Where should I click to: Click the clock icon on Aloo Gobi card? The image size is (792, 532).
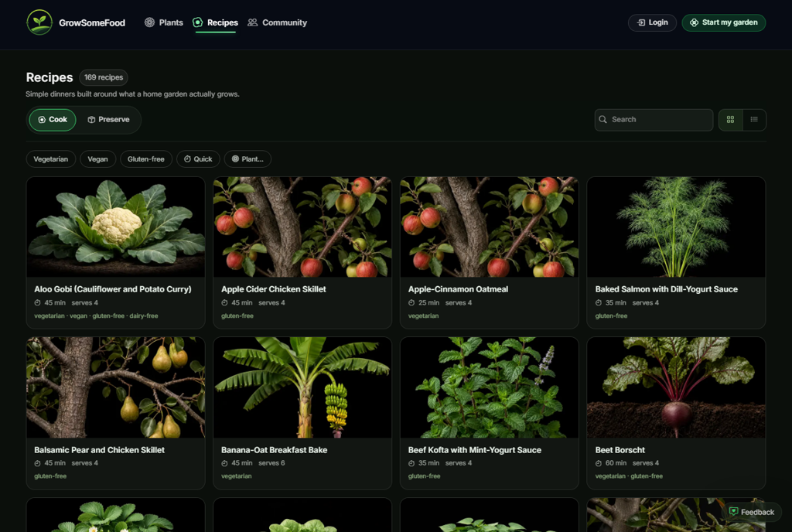[x=37, y=303]
